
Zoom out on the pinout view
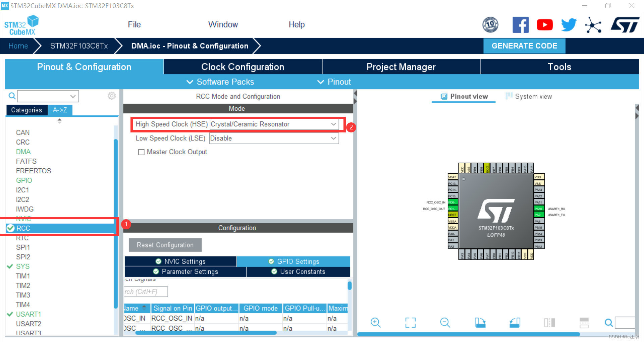point(445,323)
